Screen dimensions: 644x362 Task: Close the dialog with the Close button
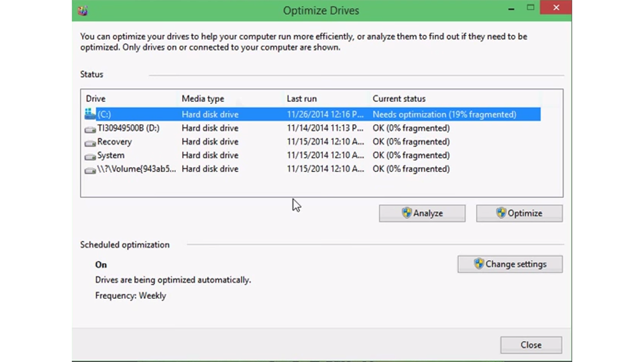click(531, 345)
